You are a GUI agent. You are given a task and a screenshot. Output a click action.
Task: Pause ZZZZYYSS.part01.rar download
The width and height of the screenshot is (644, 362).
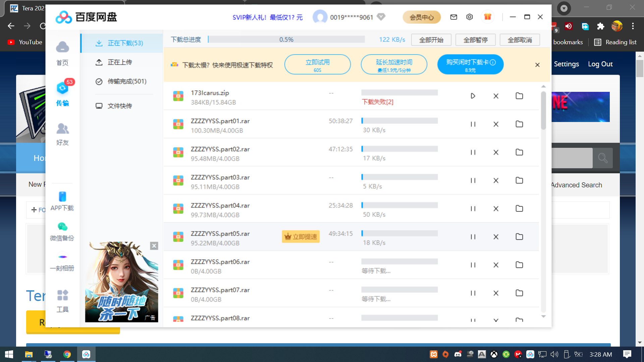coord(473,124)
